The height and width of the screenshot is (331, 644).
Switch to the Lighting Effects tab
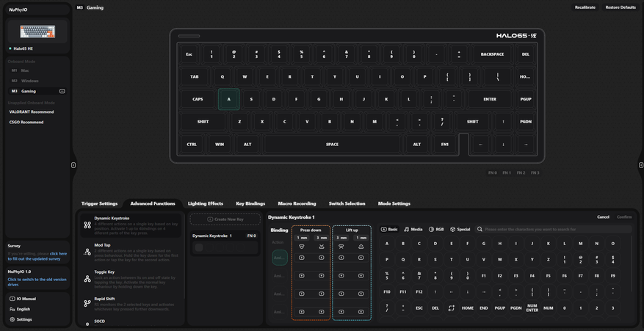click(206, 204)
